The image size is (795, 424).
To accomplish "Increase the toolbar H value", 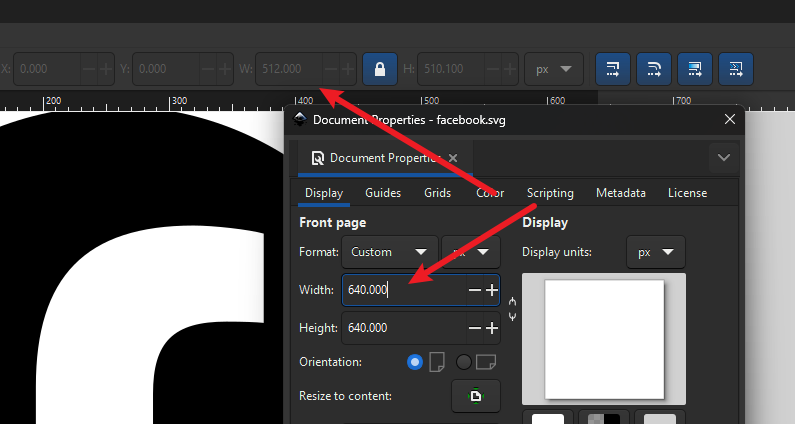I will coord(510,68).
